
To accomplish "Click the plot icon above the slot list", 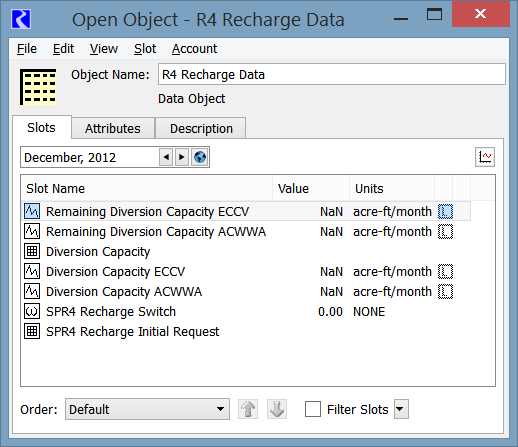I will click(x=485, y=157).
